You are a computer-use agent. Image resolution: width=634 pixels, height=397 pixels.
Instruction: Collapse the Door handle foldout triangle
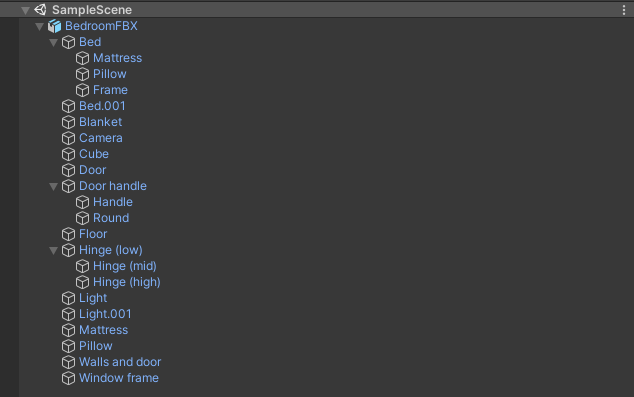[53, 186]
